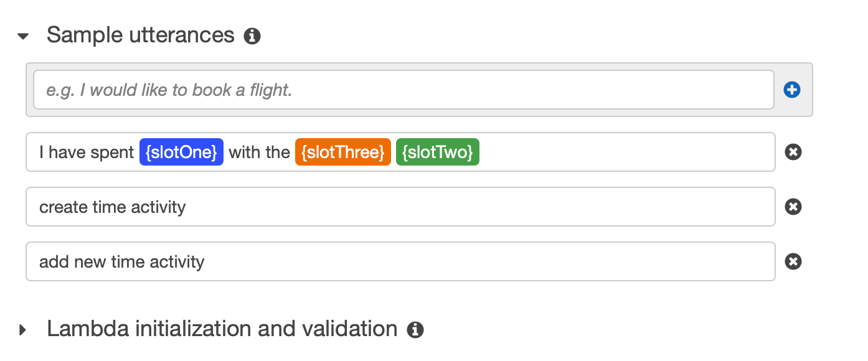The image size is (868, 361).
Task: Remove the 'add new time activity' utterance
Action: point(793,261)
